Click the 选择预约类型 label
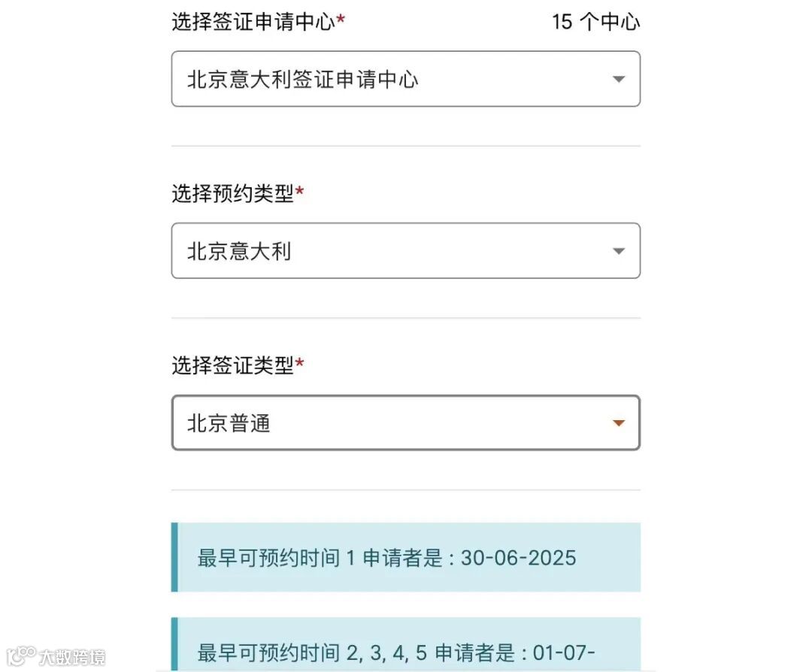Image resolution: width=812 pixels, height=672 pixels. click(x=232, y=194)
